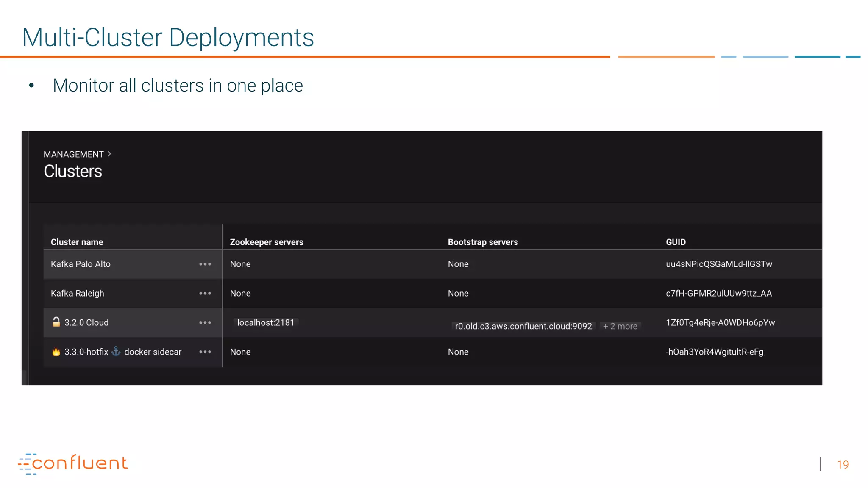Click the slide title Multi-Cluster Deployments
868x488 pixels.
[168, 37]
